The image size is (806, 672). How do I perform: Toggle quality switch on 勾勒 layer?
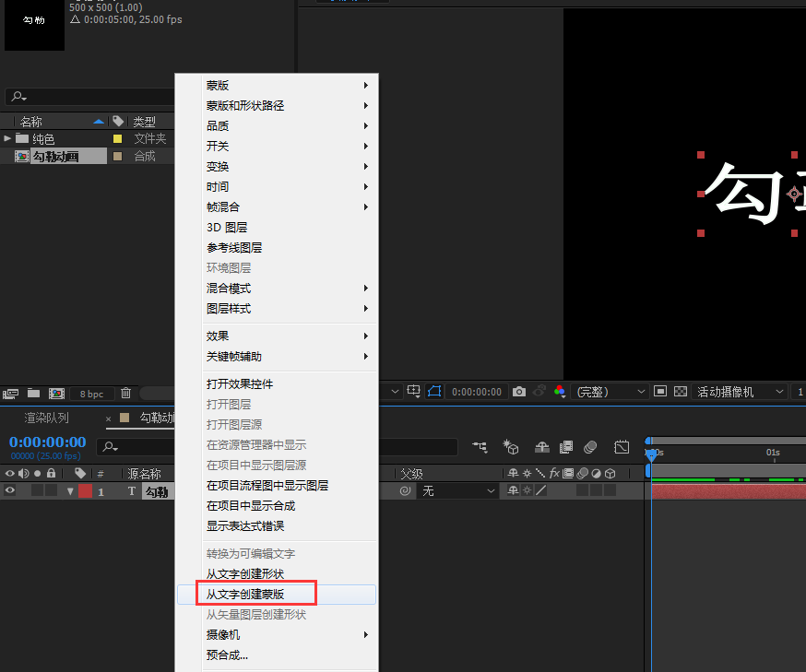tap(540, 490)
